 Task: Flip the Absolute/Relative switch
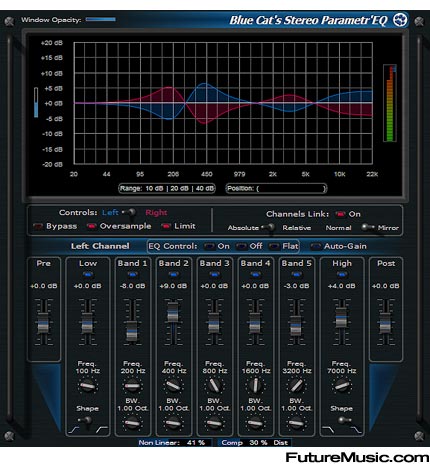click(x=269, y=228)
